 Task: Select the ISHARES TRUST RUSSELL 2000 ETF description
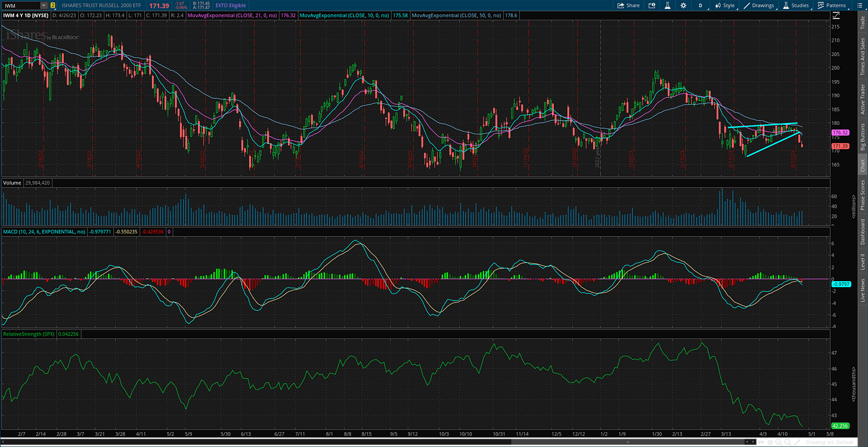[101, 5]
